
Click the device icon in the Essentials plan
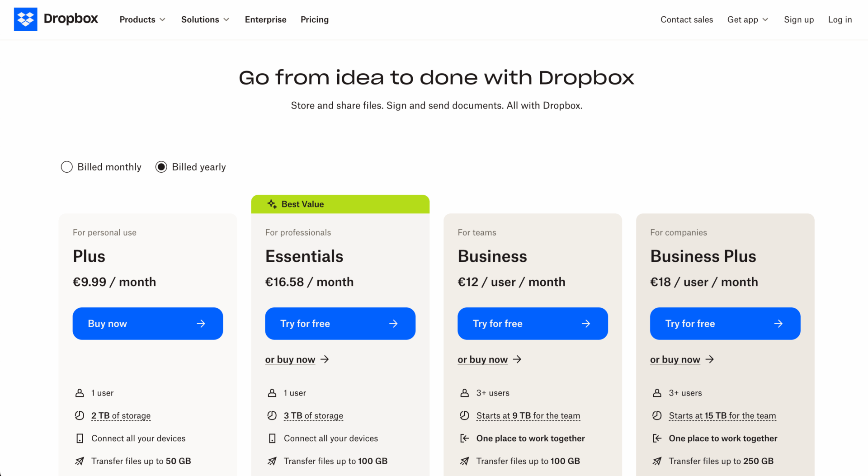click(272, 438)
